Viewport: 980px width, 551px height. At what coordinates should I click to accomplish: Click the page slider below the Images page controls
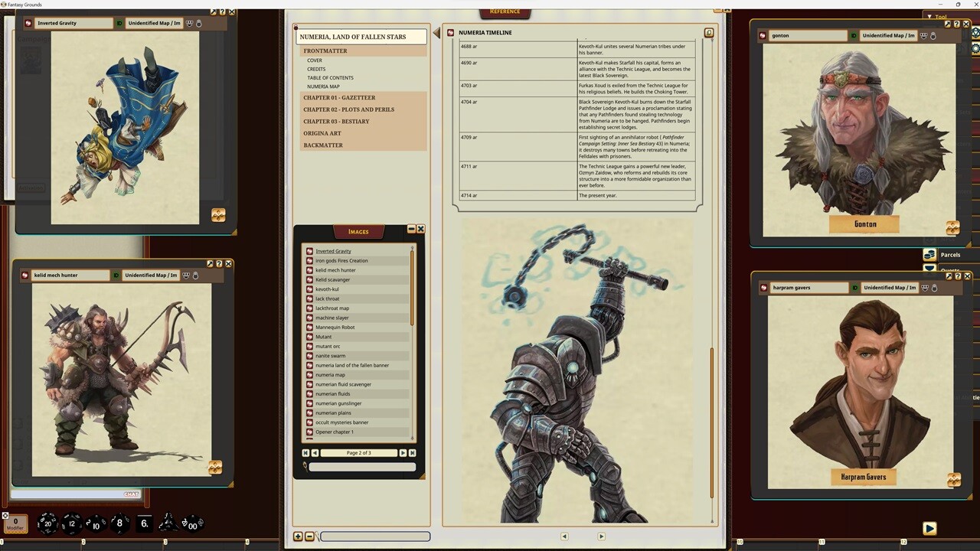pos(360,465)
